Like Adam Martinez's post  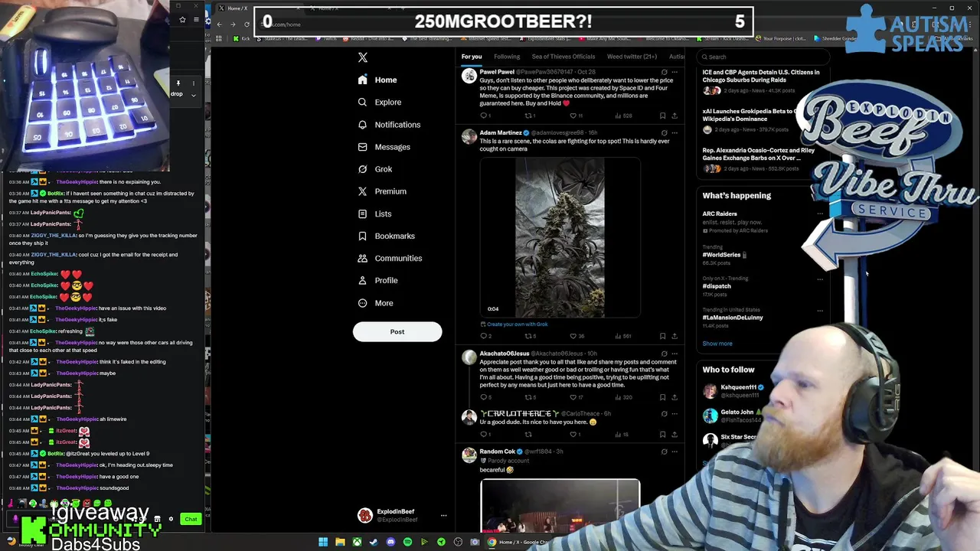573,336
